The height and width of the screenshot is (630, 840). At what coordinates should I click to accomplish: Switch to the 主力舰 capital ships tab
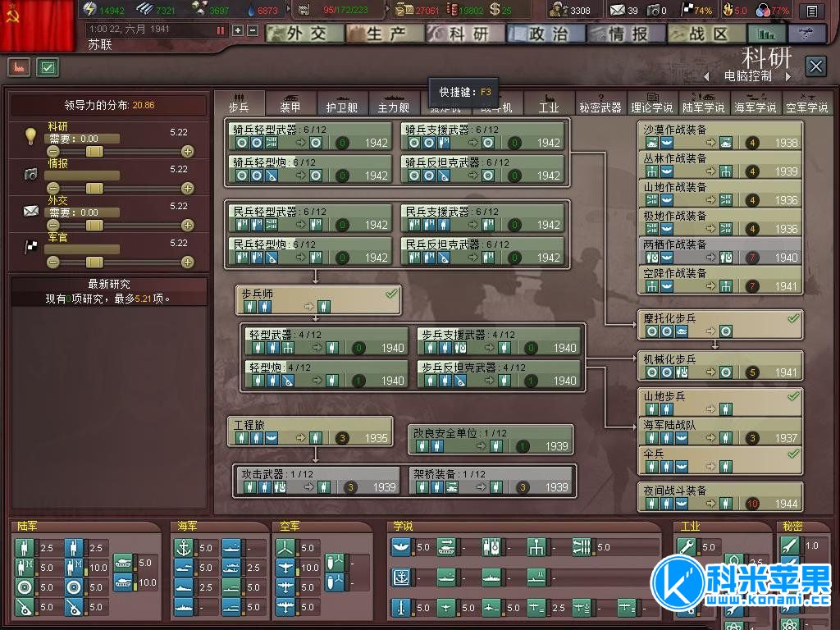393,104
